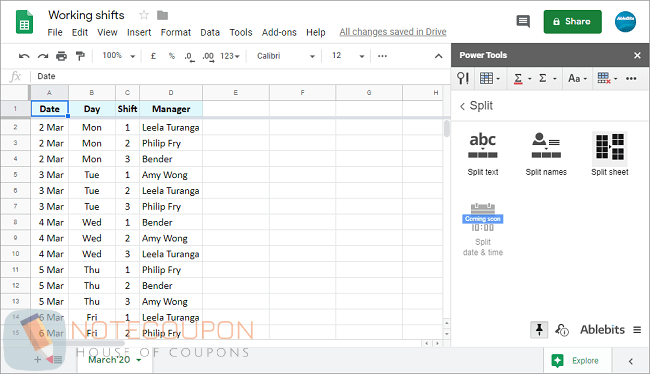Select cell Amy Wong in row 5
The height and width of the screenshot is (374, 650).
pyautogui.click(x=171, y=175)
